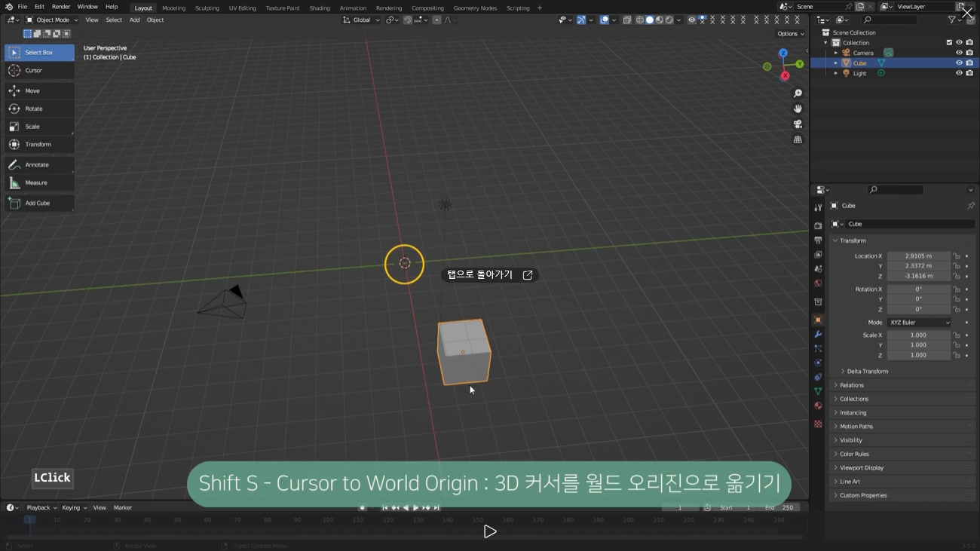Screen dimensions: 980x551
Task: Open the World properties tab
Action: [818, 283]
